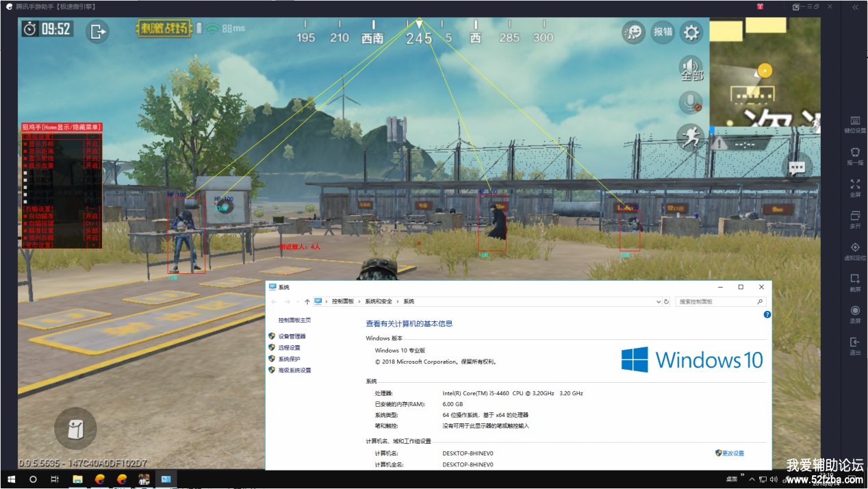
Task: Click 截屏 screenshot icon in sidebar
Action: coord(855,283)
